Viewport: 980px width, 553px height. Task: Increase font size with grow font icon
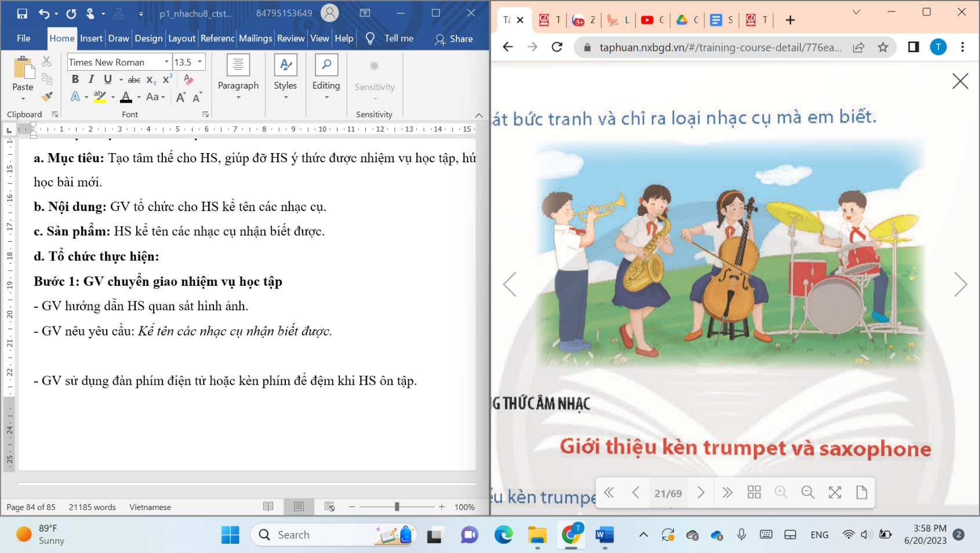point(181,97)
